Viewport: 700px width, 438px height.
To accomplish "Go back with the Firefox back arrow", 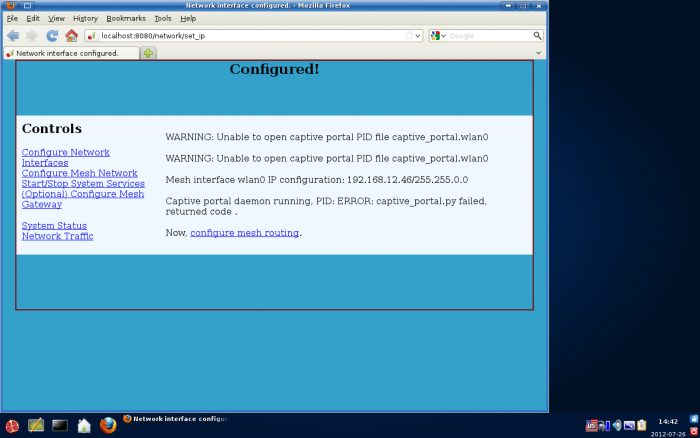I will [x=13, y=36].
